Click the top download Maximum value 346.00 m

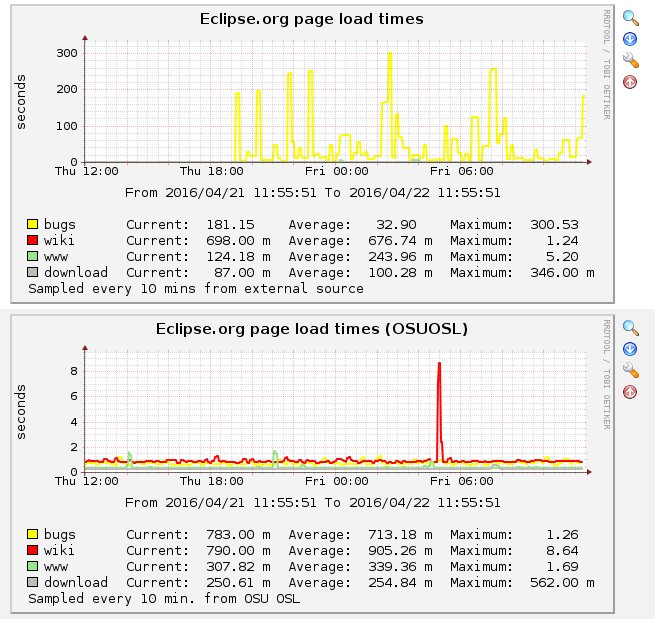point(562,273)
